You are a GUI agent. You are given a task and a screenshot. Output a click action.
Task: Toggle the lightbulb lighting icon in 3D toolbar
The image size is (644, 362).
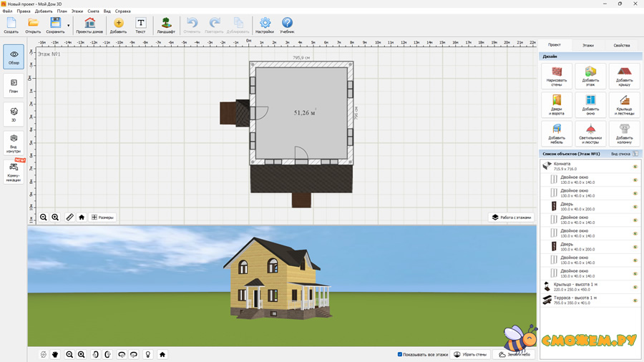(148, 354)
